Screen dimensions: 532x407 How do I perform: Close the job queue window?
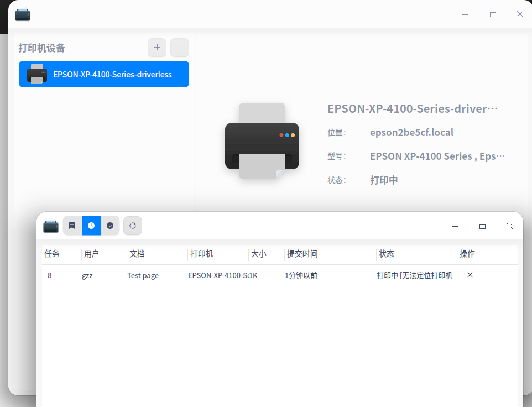coord(509,226)
